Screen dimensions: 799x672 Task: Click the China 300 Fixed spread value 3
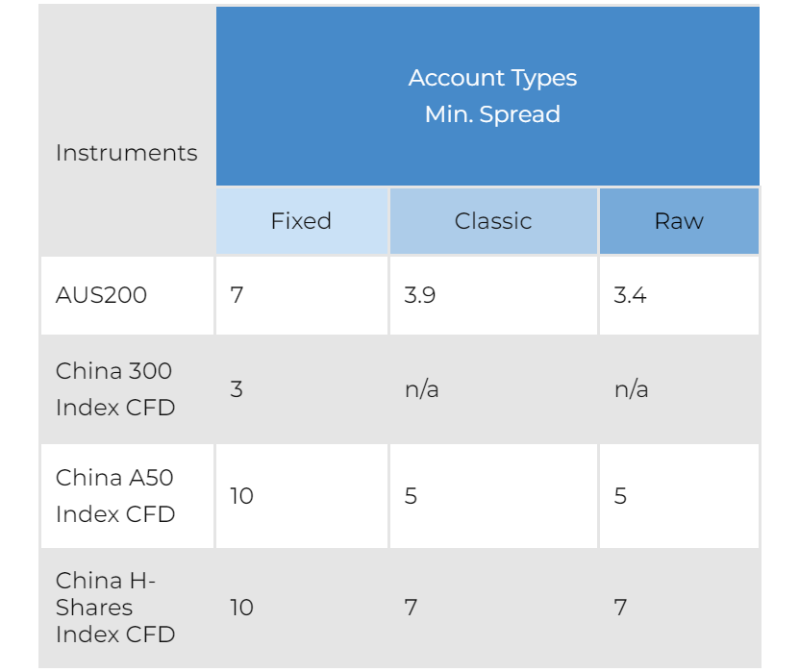[x=236, y=389]
